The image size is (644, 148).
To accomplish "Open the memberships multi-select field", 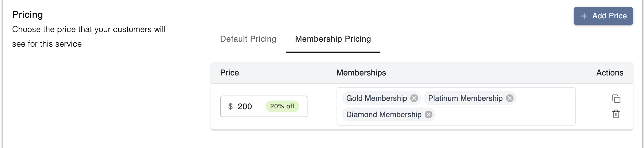I will tap(503, 115).
